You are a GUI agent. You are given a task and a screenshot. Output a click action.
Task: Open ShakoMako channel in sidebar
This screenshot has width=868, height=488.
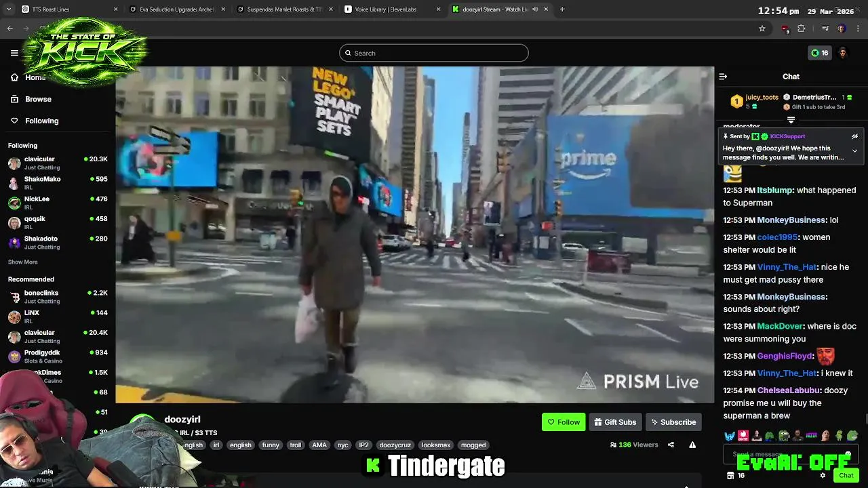coord(58,183)
